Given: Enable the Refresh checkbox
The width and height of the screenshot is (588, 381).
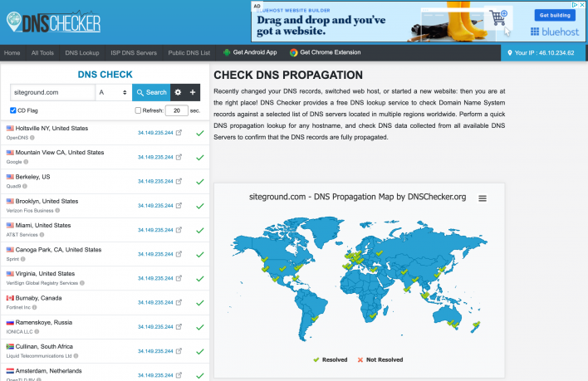Looking at the screenshot, I should 138,110.
